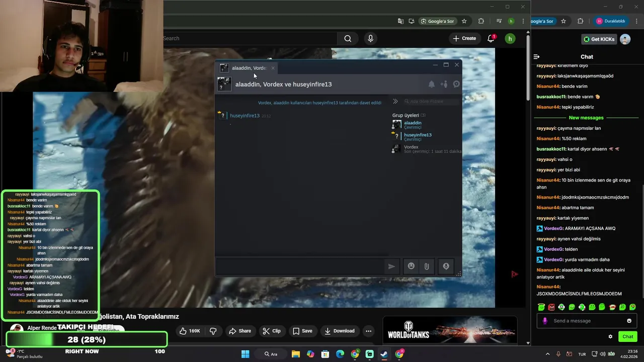
Task: Save the video to a playlist
Action: 302,331
